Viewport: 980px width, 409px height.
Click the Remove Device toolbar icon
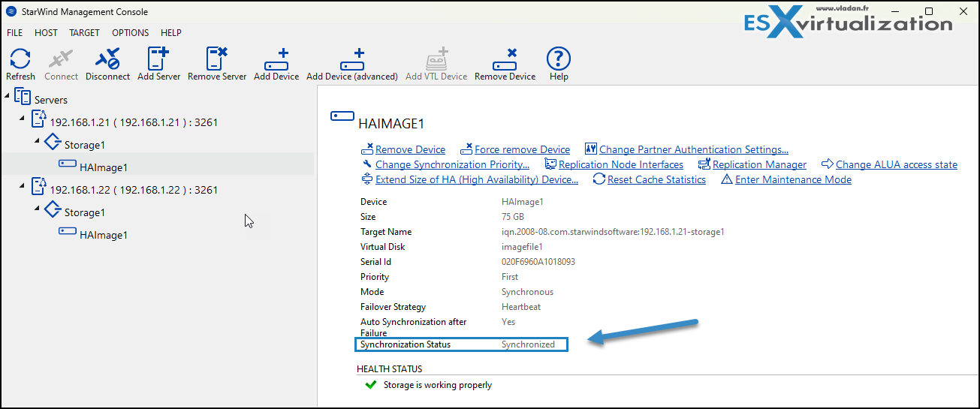(x=505, y=60)
